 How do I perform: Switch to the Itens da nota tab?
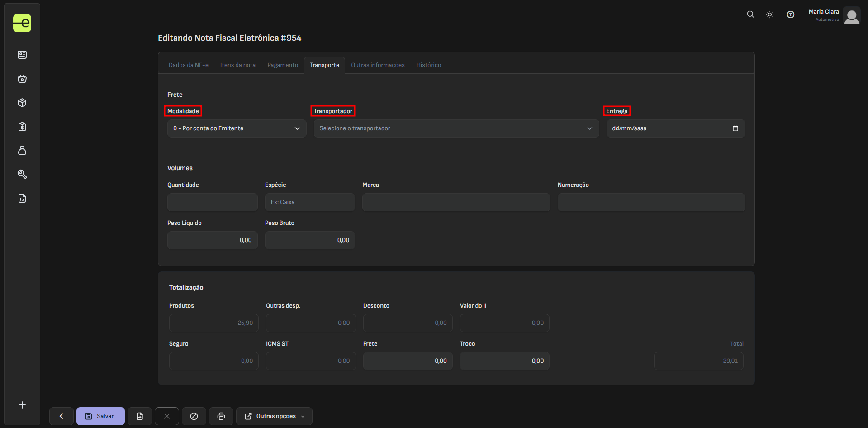point(238,65)
